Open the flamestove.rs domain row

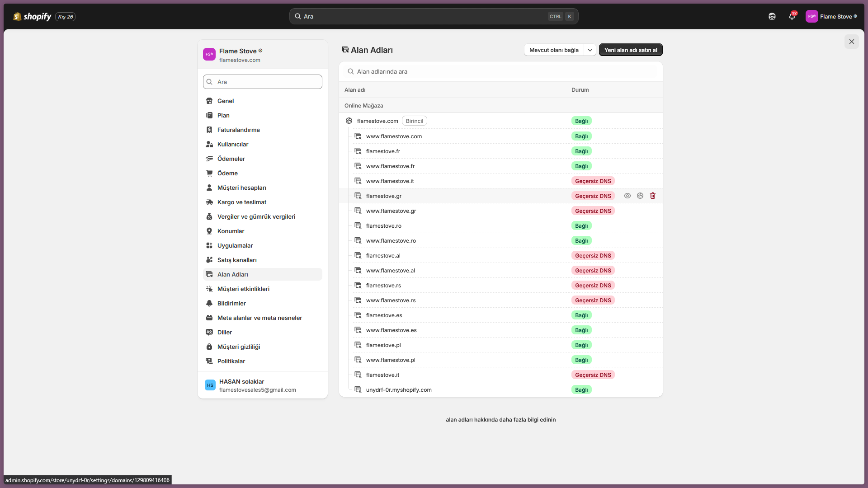point(501,285)
